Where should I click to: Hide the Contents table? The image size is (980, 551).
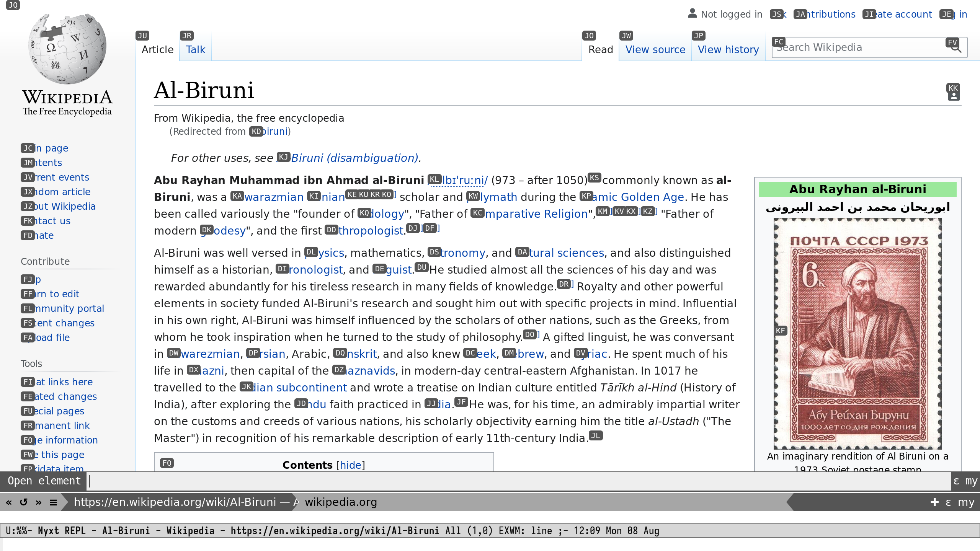(x=350, y=465)
